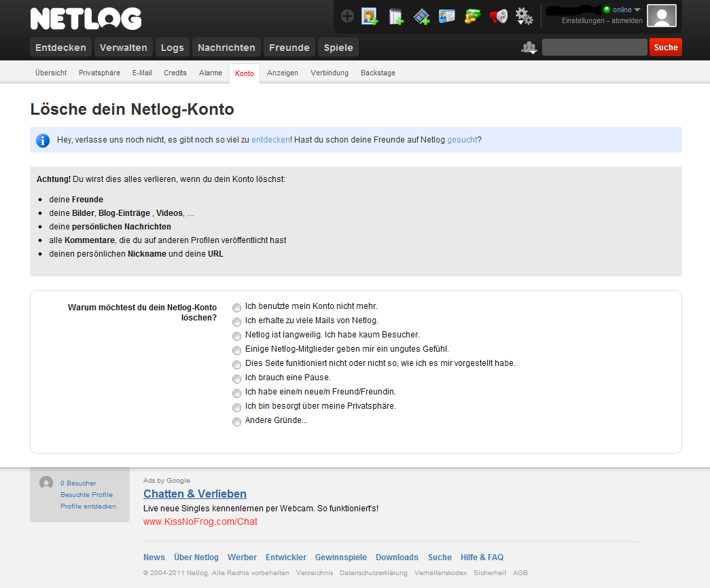The width and height of the screenshot is (710, 588).
Task: Select 'Ich habe eine/n neue/n Freund/Freundin'
Action: click(236, 393)
